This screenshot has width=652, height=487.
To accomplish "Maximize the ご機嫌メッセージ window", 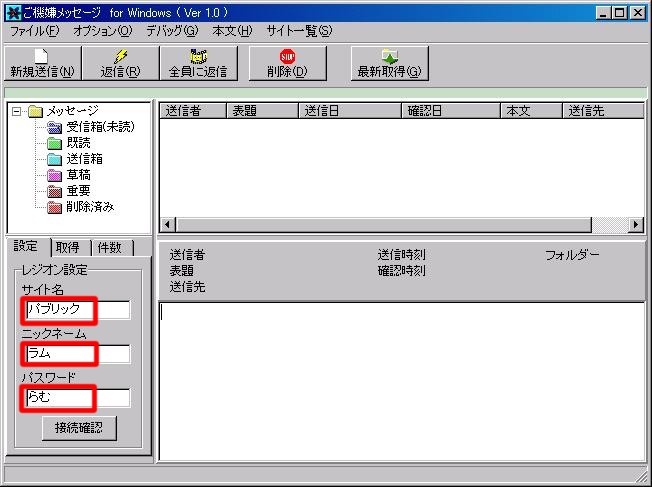I will click(x=620, y=13).
